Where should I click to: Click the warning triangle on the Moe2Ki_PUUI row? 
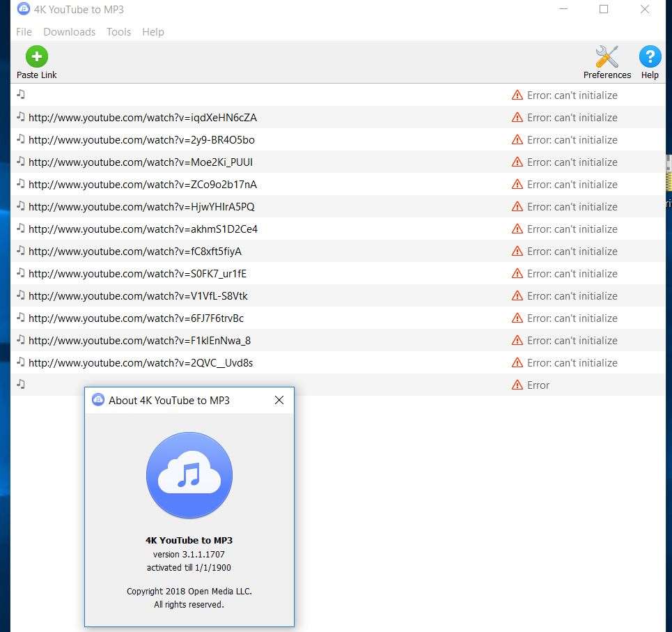517,162
